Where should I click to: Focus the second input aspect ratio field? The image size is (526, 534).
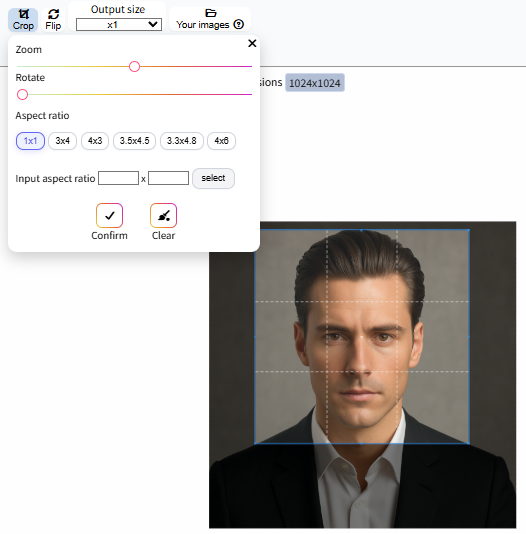[169, 178]
